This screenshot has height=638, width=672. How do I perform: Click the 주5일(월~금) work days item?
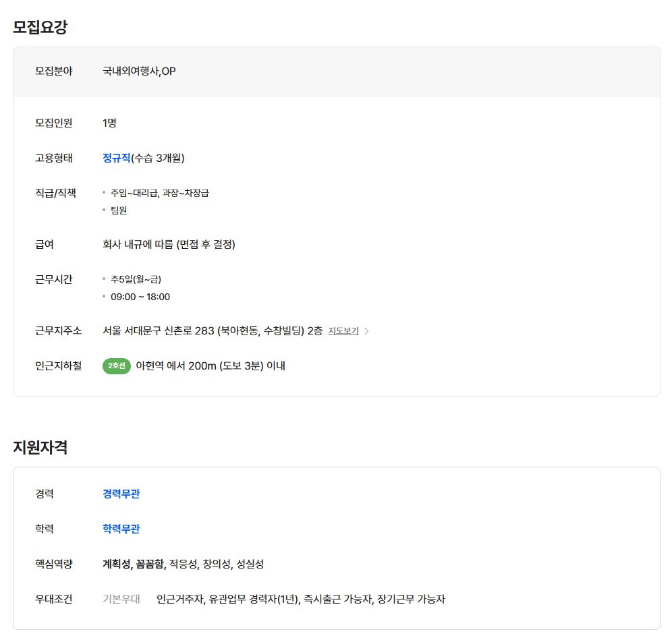point(136,279)
